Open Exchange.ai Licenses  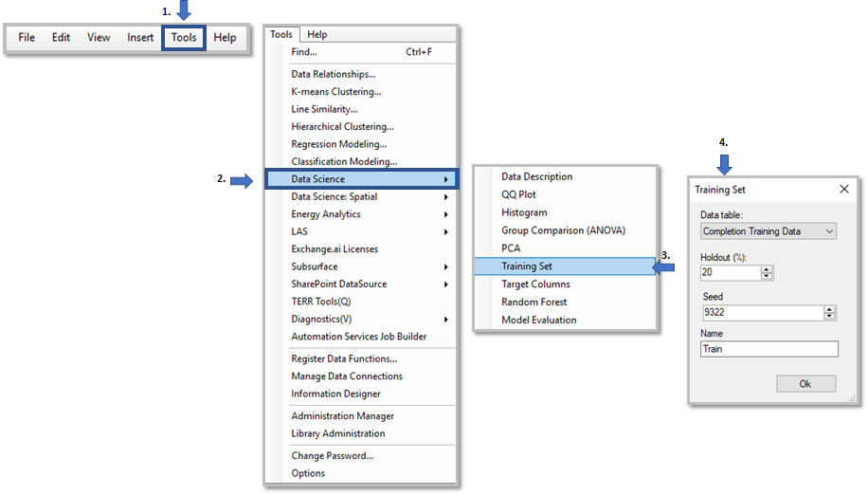point(361,249)
